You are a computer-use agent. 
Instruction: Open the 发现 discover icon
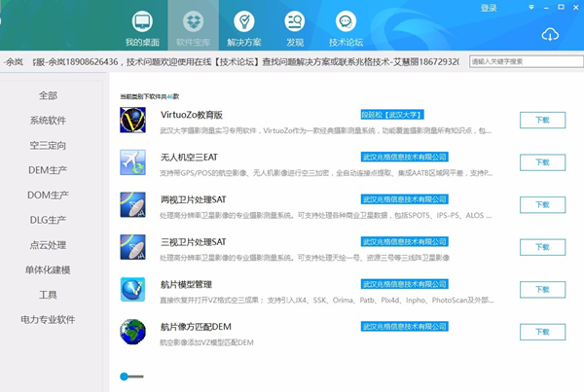tap(294, 21)
